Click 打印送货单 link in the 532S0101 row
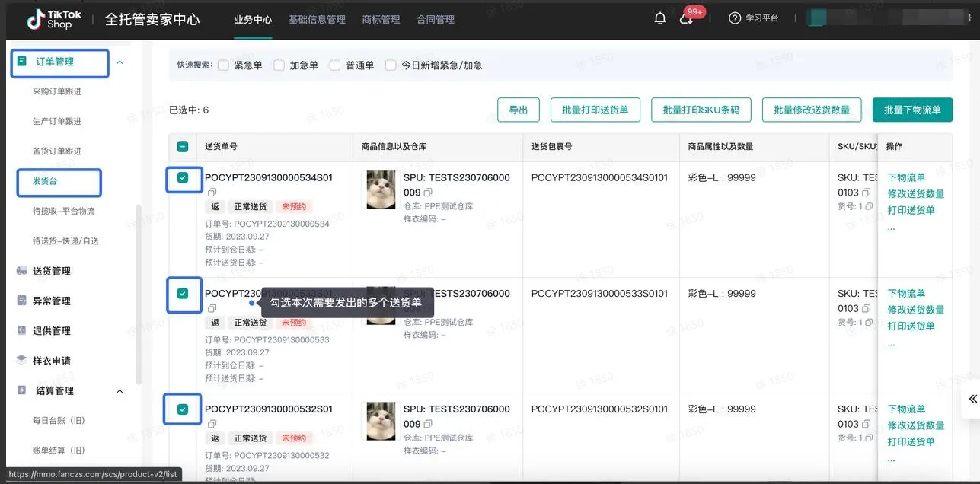Viewport: 980px width, 484px height. (x=911, y=441)
